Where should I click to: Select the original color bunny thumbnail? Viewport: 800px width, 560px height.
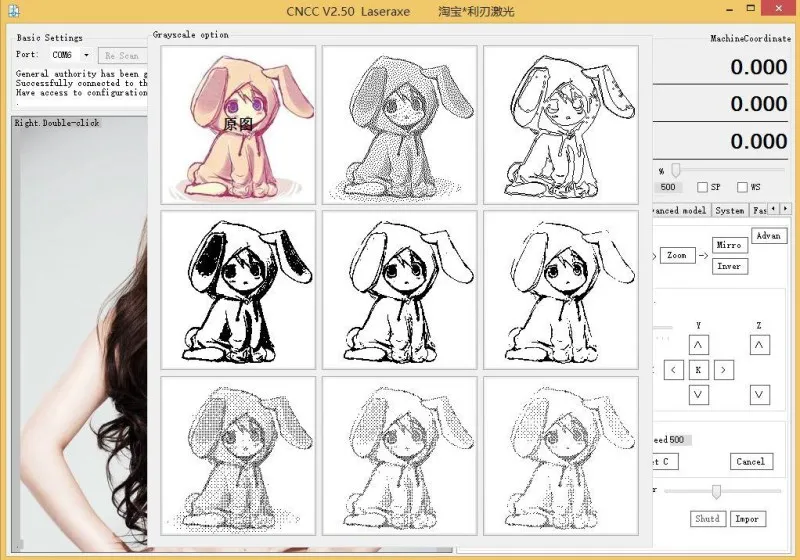238,125
